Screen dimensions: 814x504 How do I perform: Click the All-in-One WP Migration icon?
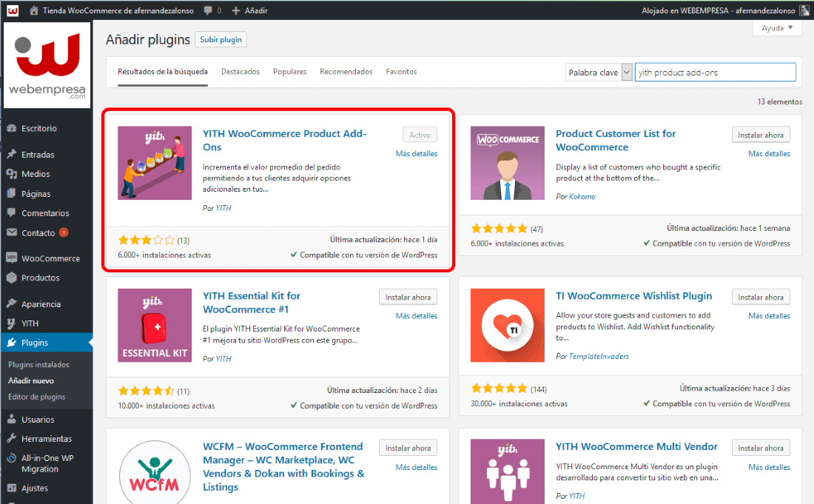[x=11, y=458]
